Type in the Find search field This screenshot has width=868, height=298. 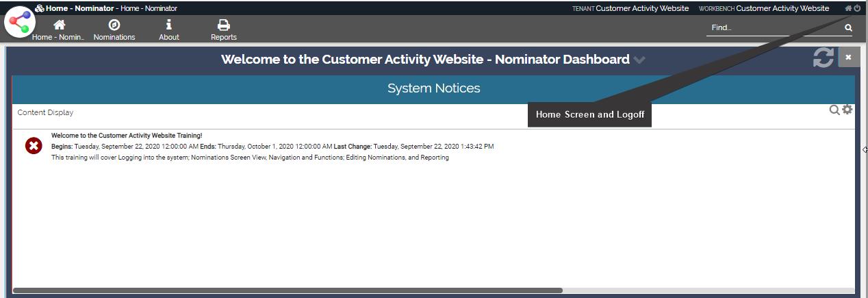coord(774,28)
